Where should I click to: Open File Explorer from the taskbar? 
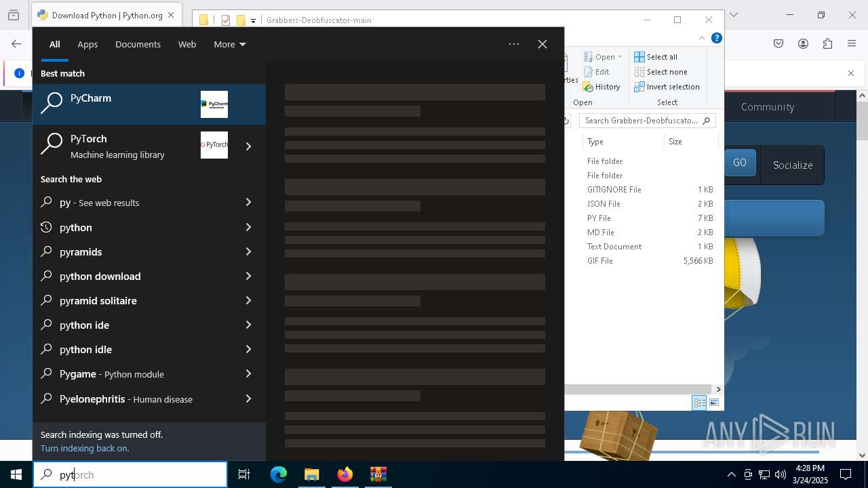coord(311,474)
